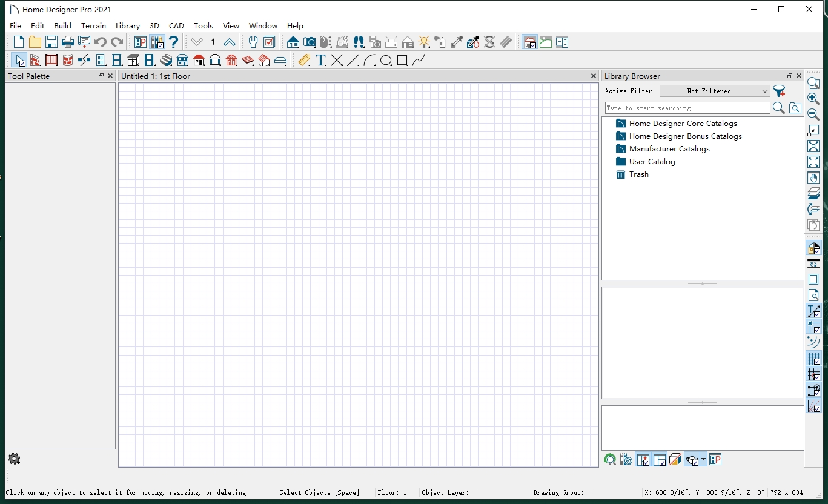Click the library search text field
The image size is (828, 504).
(687, 108)
